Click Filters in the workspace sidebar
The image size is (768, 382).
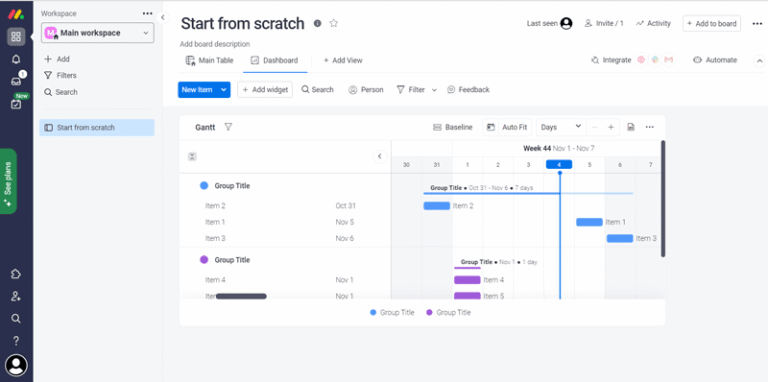[x=60, y=75]
